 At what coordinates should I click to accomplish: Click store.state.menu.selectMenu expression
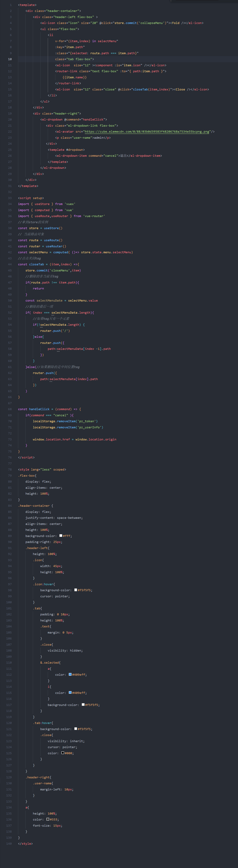click(106, 252)
